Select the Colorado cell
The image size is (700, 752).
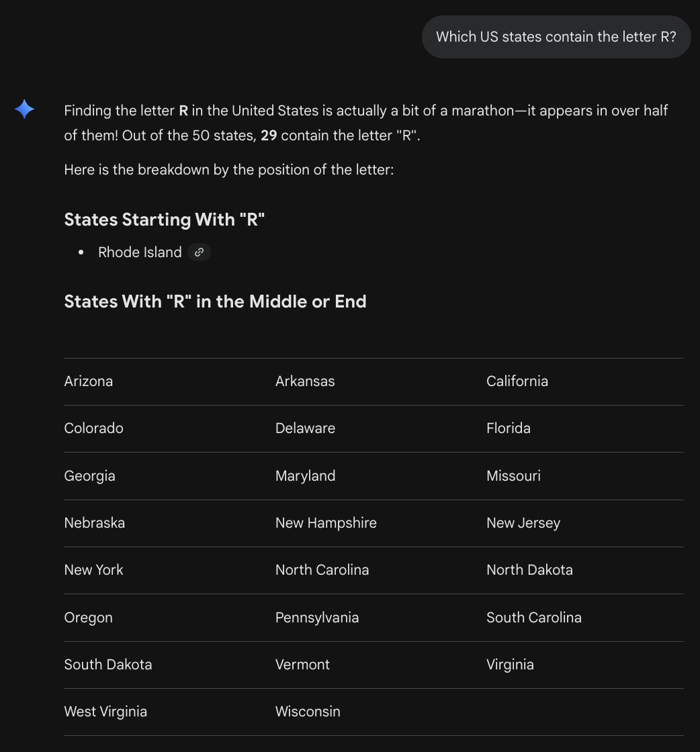pos(93,428)
